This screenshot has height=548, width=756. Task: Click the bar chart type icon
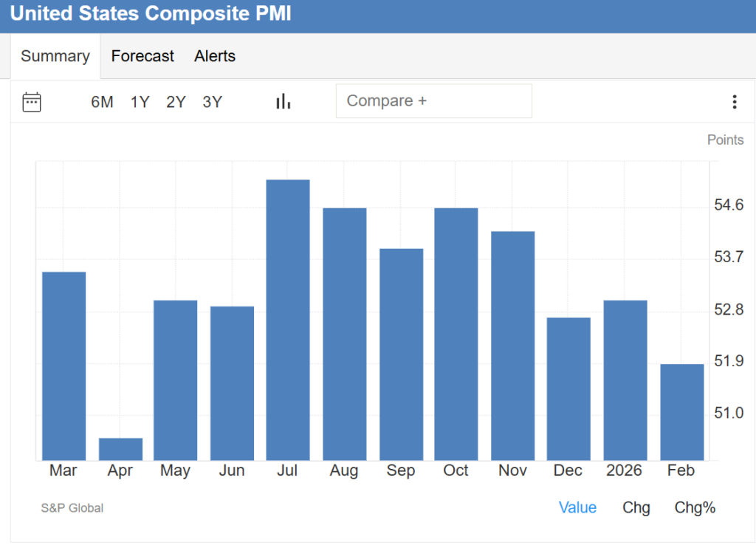point(283,102)
